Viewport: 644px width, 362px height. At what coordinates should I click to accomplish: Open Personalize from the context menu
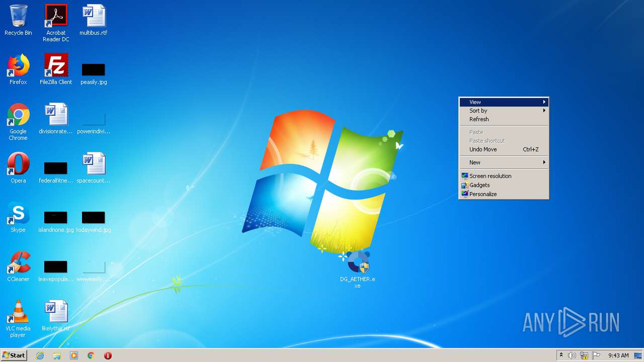[x=504, y=194]
